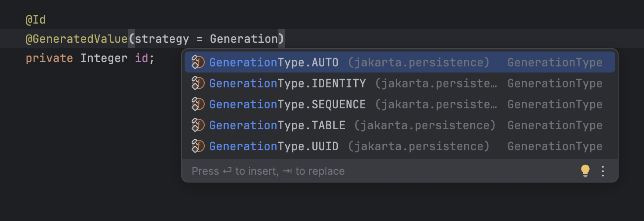Open the three-dot options menu in popup
The width and height of the screenshot is (644, 221).
(603, 171)
